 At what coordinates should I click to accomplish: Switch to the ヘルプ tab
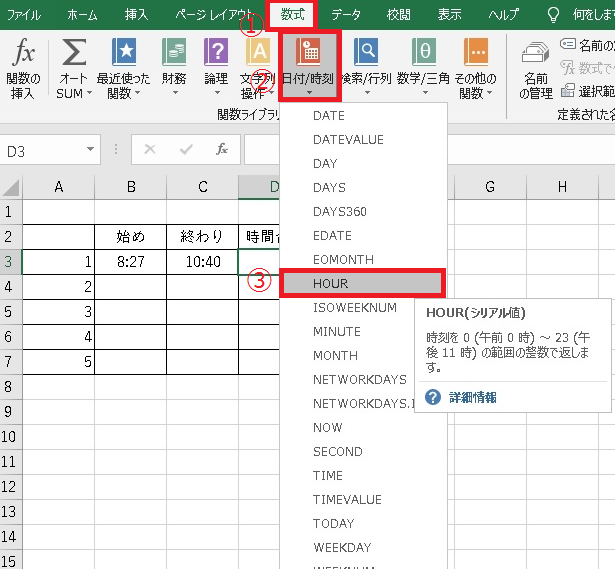point(504,15)
